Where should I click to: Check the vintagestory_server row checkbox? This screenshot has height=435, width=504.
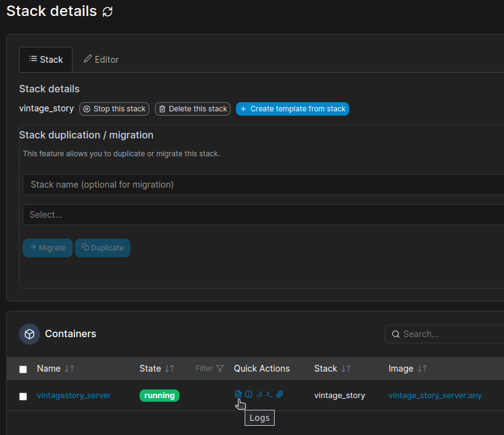pos(23,396)
